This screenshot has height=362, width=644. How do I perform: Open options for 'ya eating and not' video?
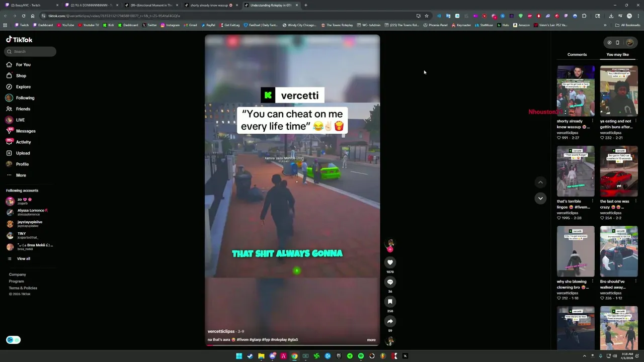pos(636,121)
